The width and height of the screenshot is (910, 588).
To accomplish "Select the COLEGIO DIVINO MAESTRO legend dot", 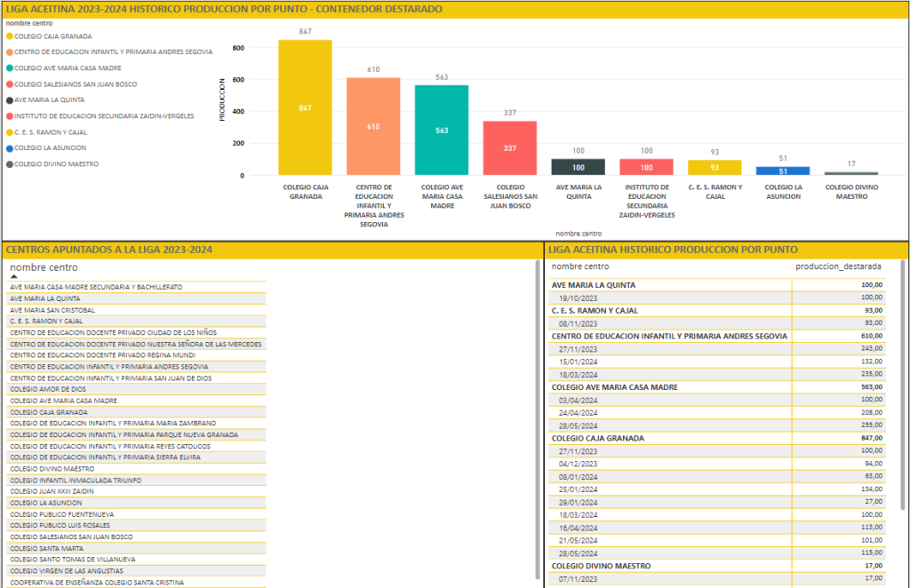I will [x=9, y=164].
